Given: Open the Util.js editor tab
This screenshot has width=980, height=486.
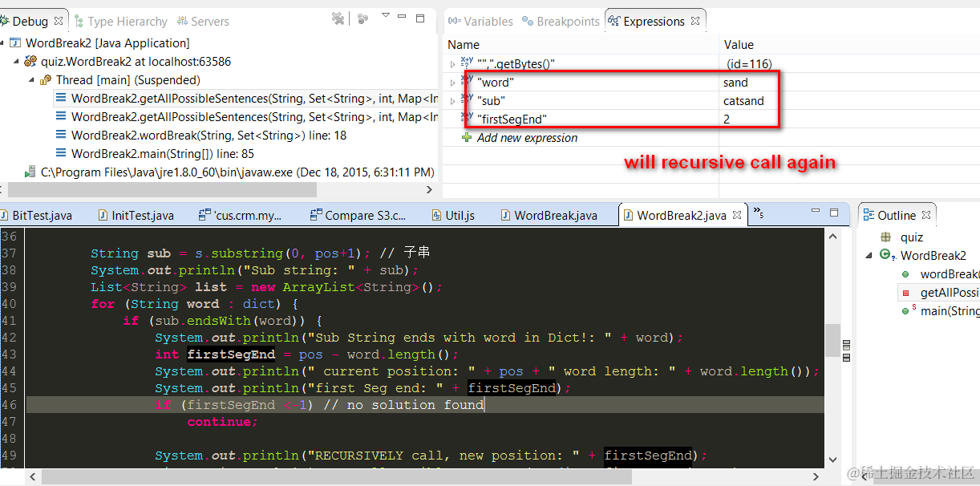Looking at the screenshot, I should [x=453, y=215].
